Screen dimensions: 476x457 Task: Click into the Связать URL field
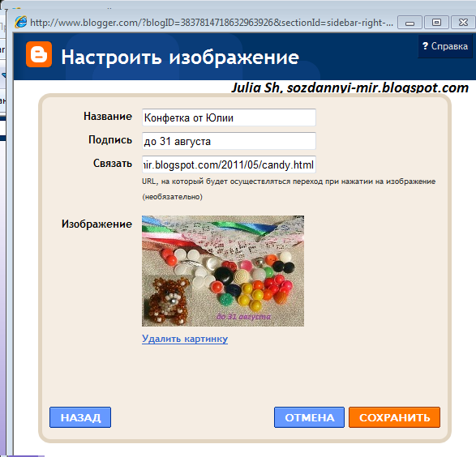coord(229,164)
